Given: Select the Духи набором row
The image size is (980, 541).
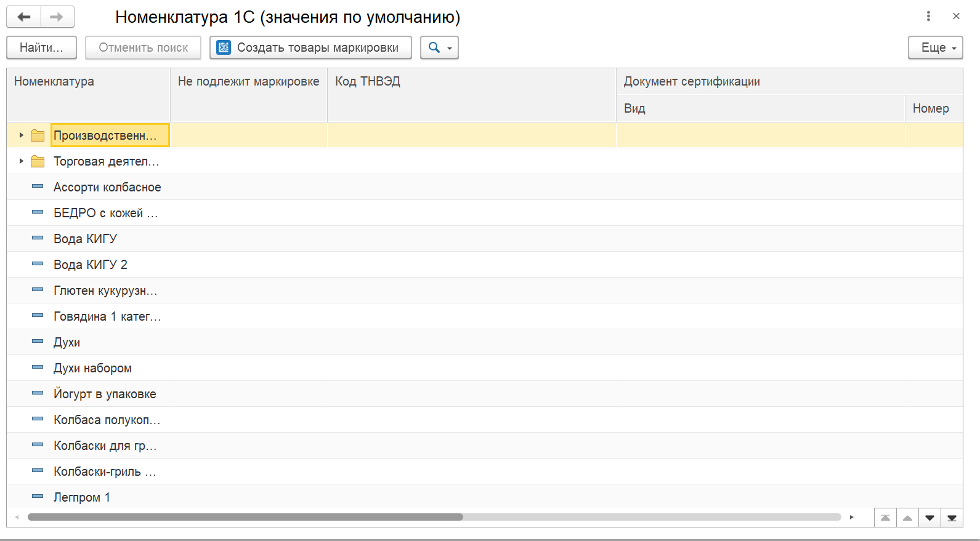Looking at the screenshot, I should pos(485,368).
